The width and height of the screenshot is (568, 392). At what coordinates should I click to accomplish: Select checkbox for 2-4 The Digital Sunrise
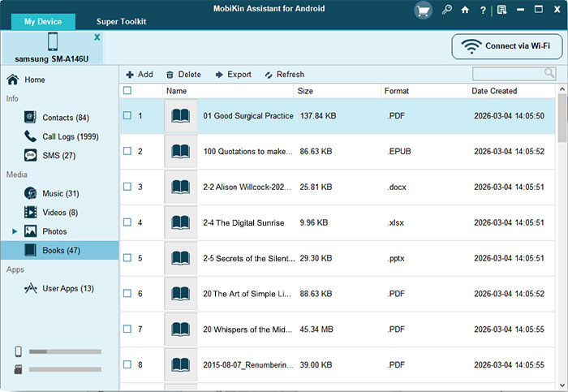[x=127, y=222]
